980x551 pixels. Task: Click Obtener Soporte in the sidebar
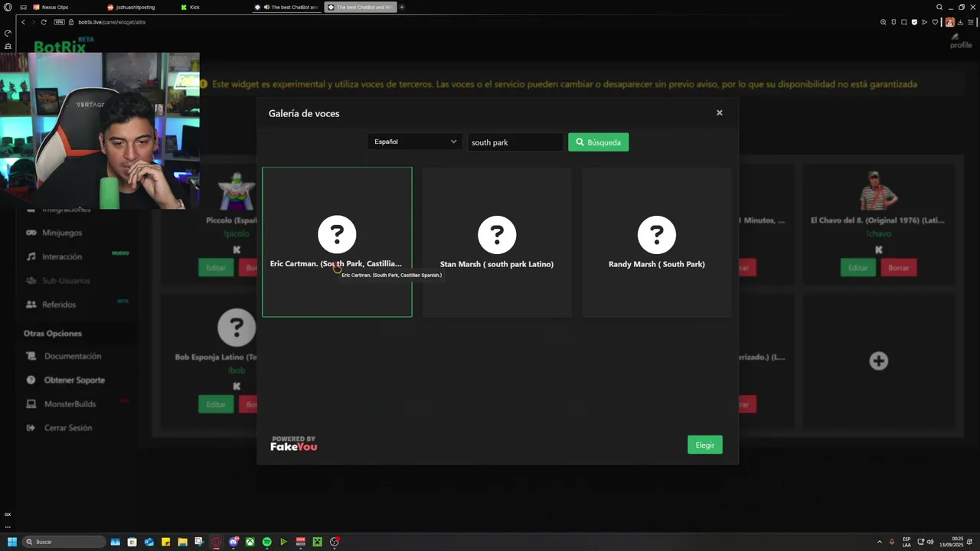[74, 380]
